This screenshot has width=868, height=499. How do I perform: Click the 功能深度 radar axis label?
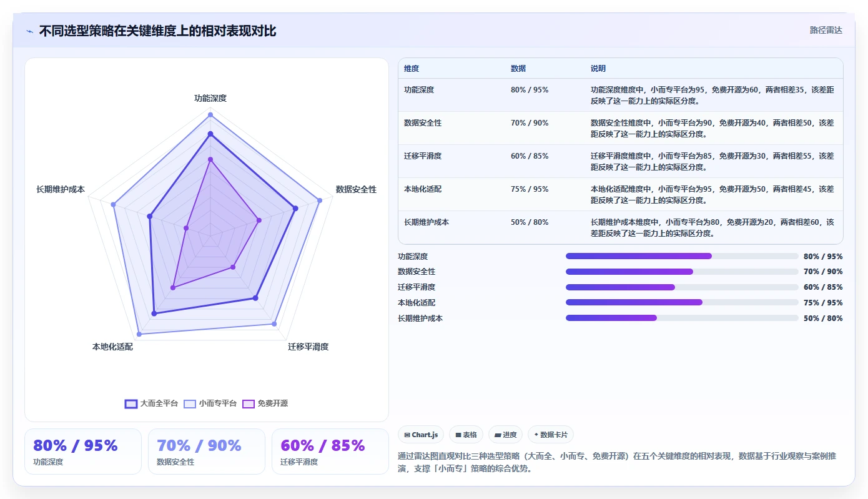pos(210,99)
